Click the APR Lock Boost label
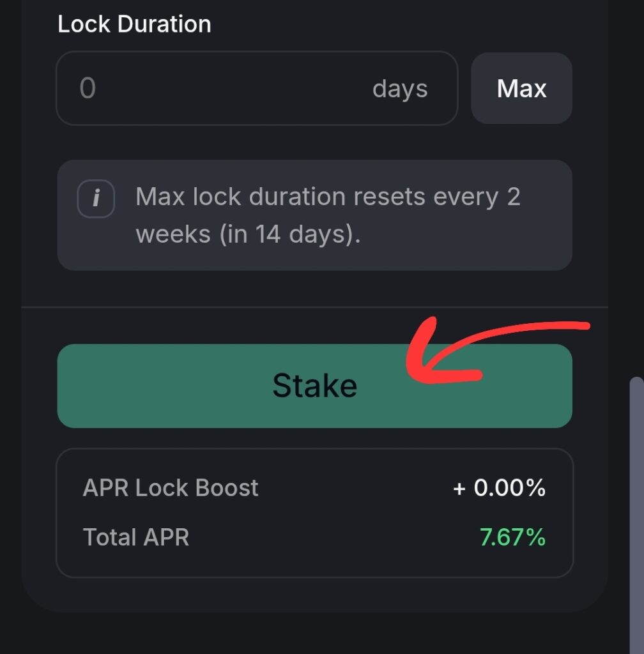 pyautogui.click(x=171, y=488)
